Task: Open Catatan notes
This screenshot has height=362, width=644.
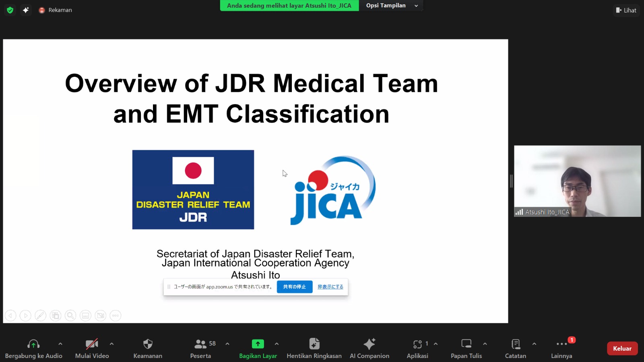Action: pyautogui.click(x=516, y=349)
